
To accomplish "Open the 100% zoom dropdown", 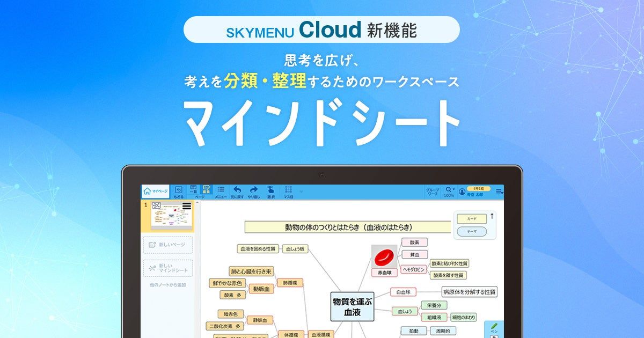I will pos(449,192).
